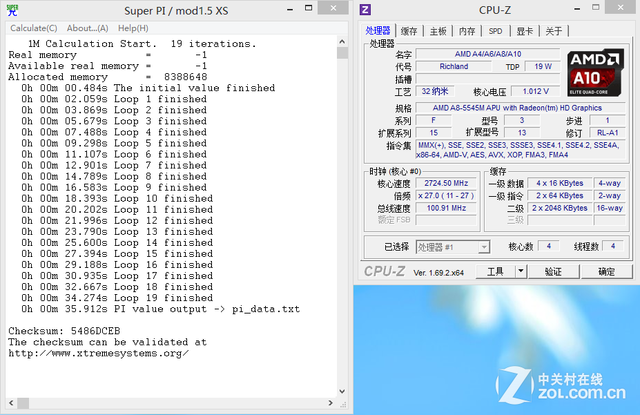Image resolution: width=640 pixels, height=415 pixels.
Task: Switch to the 显卡 tab
Action: (x=524, y=31)
